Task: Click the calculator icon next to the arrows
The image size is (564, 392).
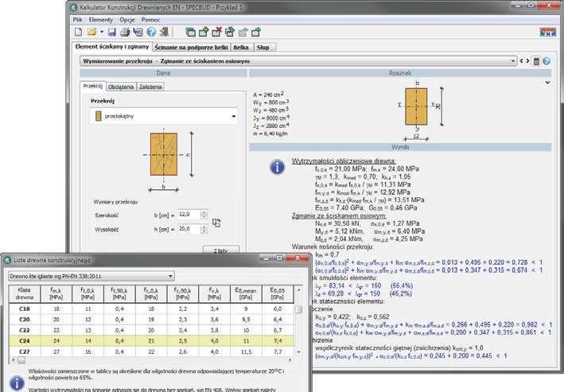Action: coord(536,61)
